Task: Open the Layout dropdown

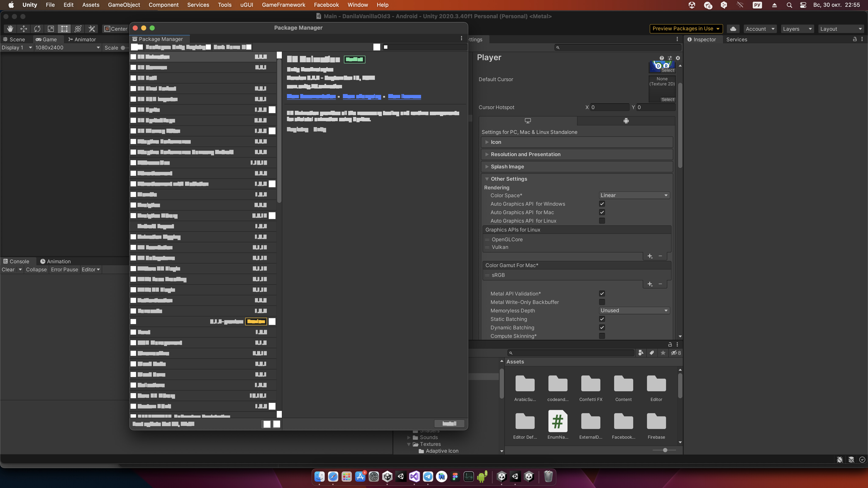Action: [841, 29]
